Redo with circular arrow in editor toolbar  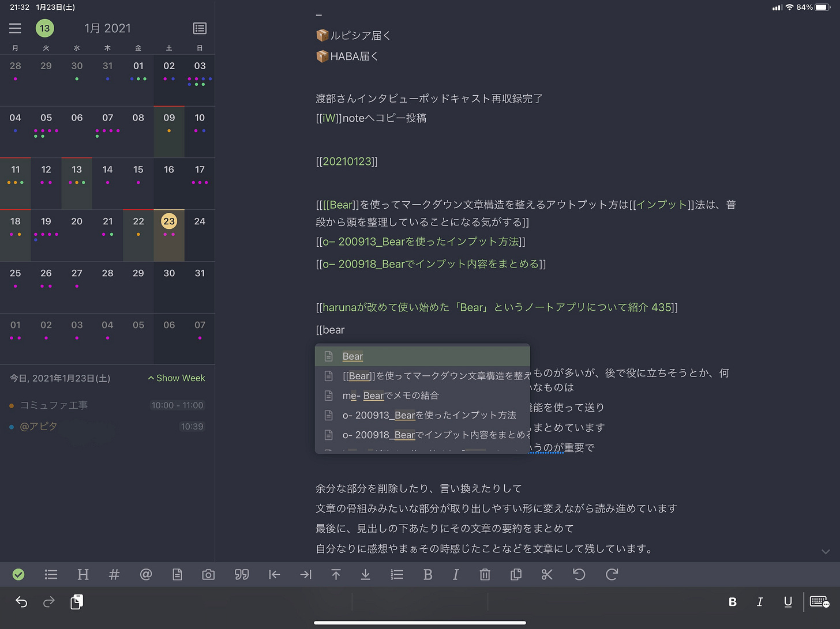tap(612, 574)
